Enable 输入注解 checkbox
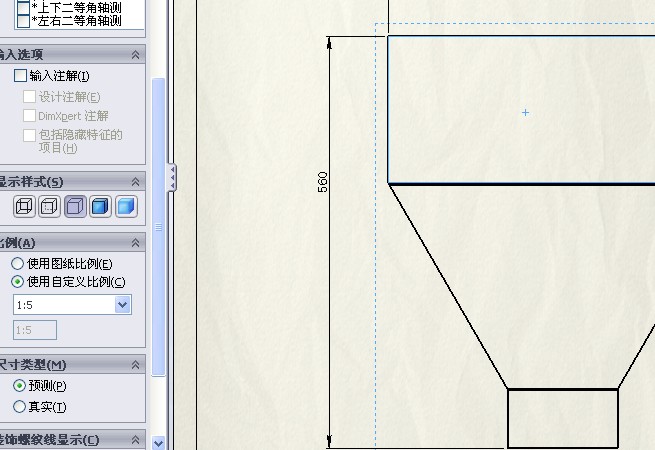655x450 pixels. coord(20,76)
